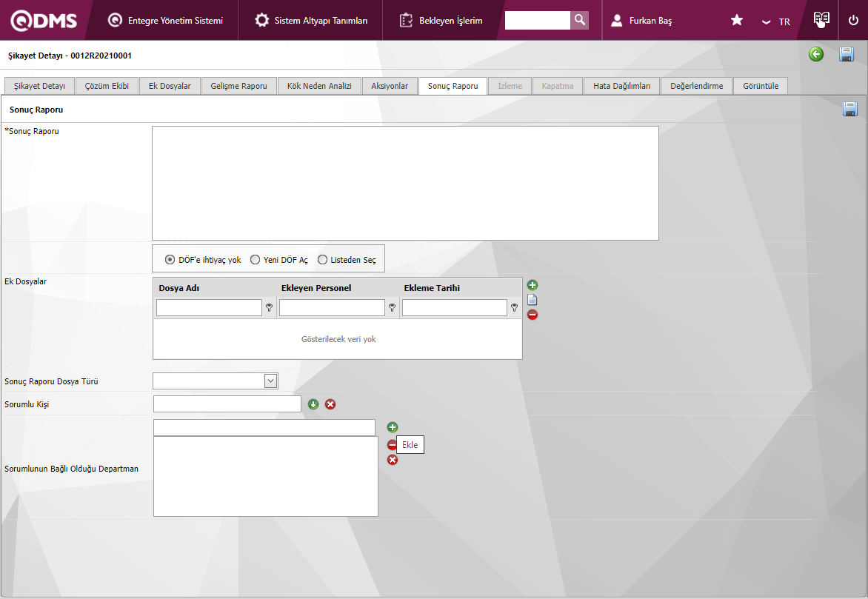This screenshot has width=868, height=599.
Task: Click the save icon beside the back arrow
Action: point(847,54)
